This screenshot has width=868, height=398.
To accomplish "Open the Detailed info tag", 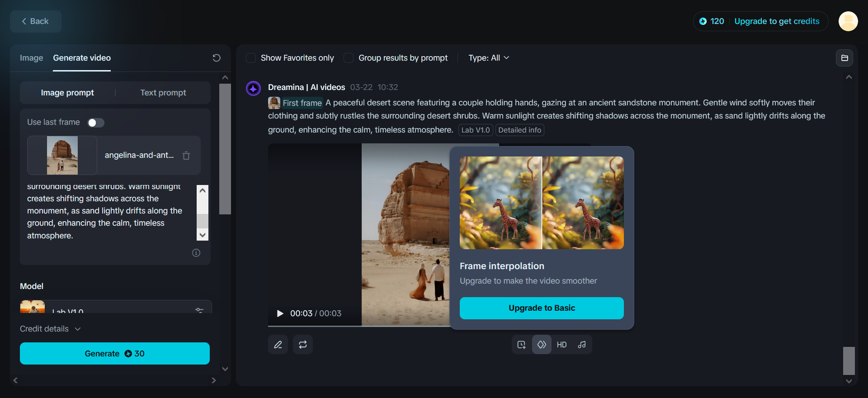I will (520, 130).
